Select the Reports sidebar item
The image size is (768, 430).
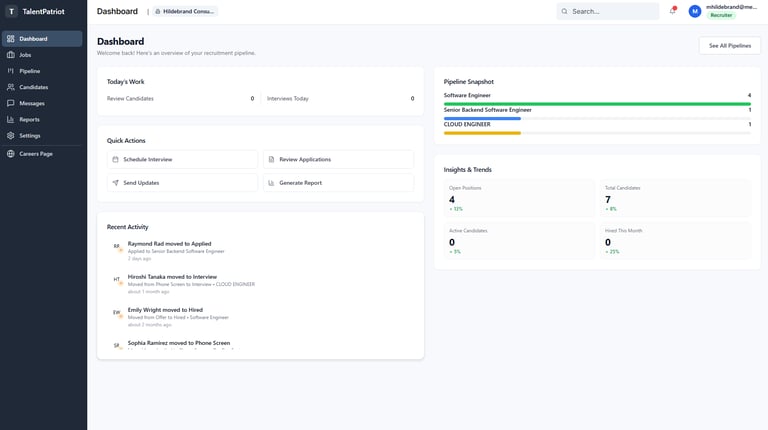[29, 119]
